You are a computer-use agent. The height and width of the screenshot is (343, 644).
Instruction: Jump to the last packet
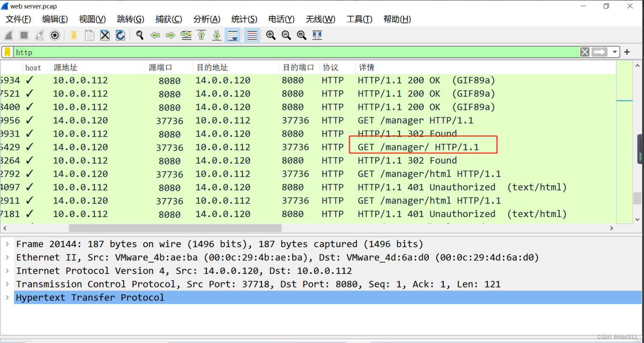[x=217, y=35]
